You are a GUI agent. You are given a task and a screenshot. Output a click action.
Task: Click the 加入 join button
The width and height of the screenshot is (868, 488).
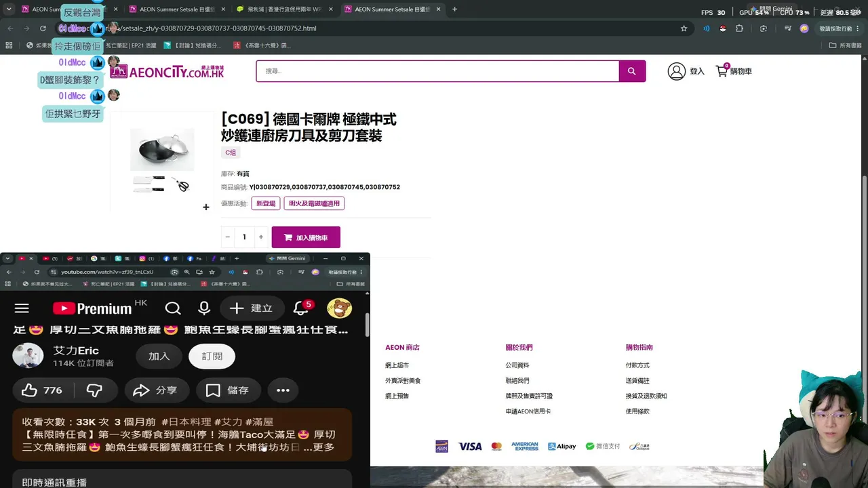point(159,357)
